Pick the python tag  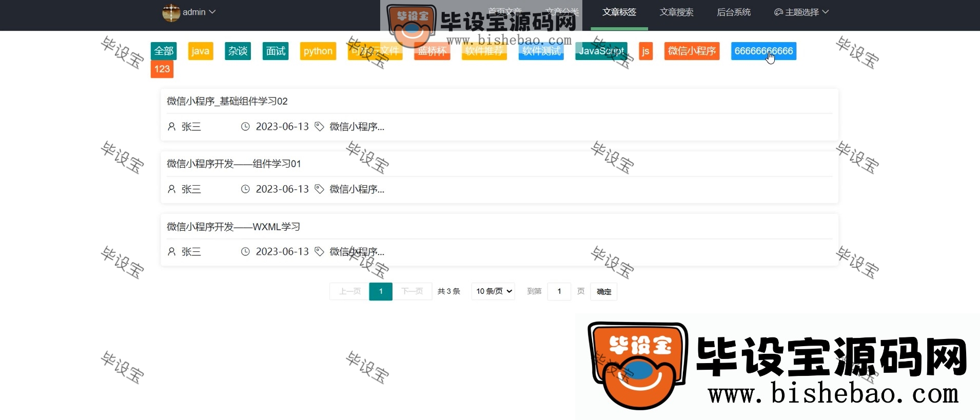coord(318,51)
